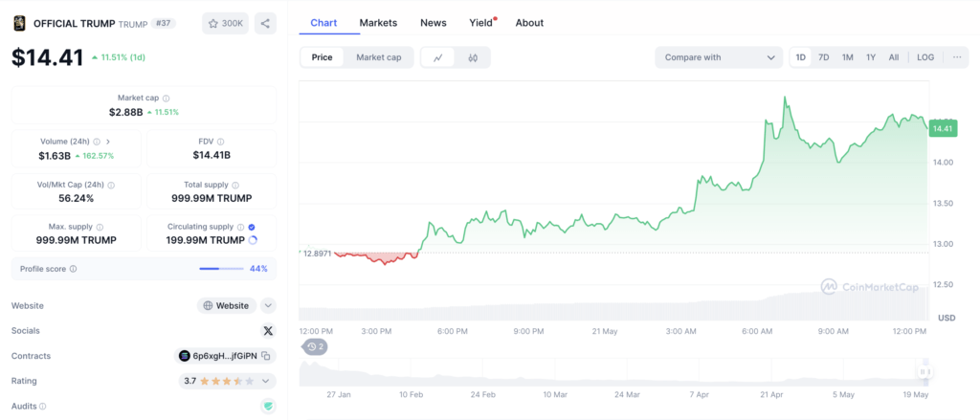Switch to the candlestick chart icon
The height and width of the screenshot is (420, 980).
[x=473, y=57]
